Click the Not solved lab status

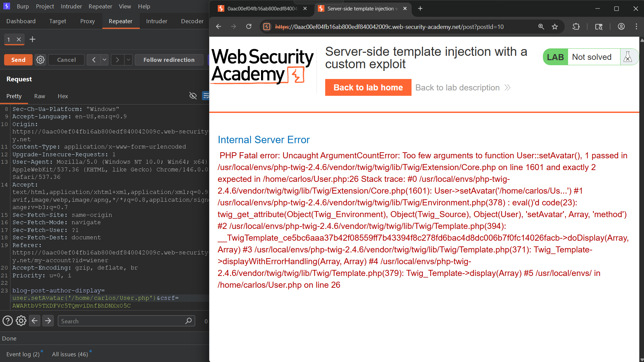tap(592, 57)
